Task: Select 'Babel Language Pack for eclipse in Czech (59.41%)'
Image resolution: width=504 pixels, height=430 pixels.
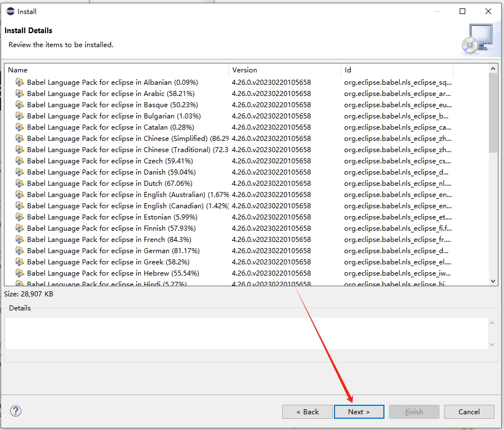Action: (x=110, y=161)
